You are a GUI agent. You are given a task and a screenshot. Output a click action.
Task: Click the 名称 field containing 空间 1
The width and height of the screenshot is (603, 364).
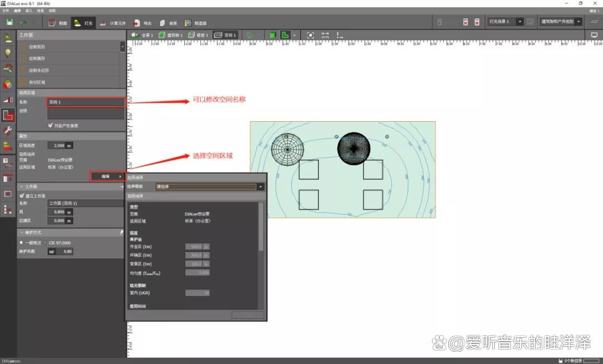point(86,102)
